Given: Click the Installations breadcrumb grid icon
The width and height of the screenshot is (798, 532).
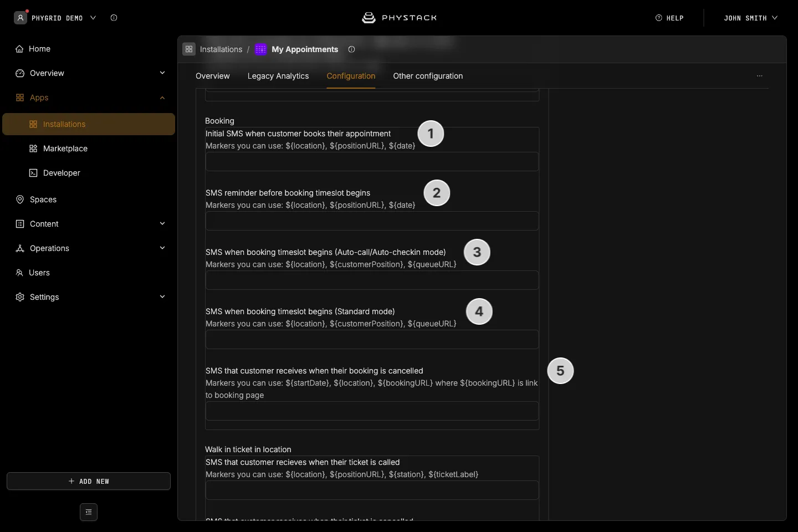Looking at the screenshot, I should pyautogui.click(x=189, y=49).
